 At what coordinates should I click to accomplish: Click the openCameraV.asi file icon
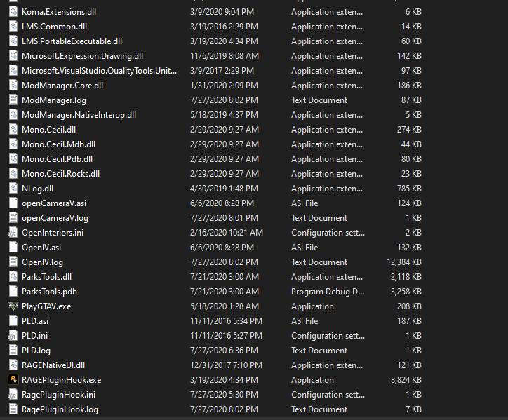[13, 203]
